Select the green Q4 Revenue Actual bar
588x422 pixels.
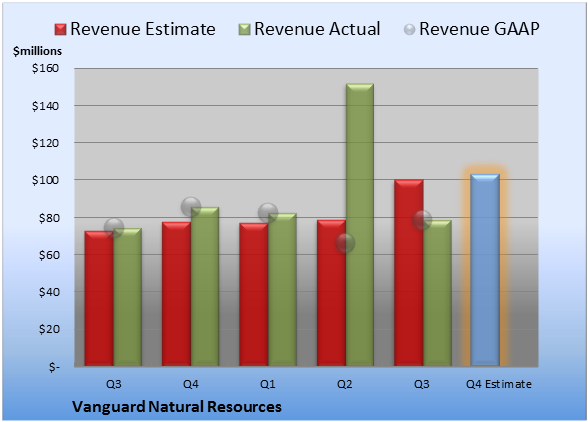pos(205,287)
